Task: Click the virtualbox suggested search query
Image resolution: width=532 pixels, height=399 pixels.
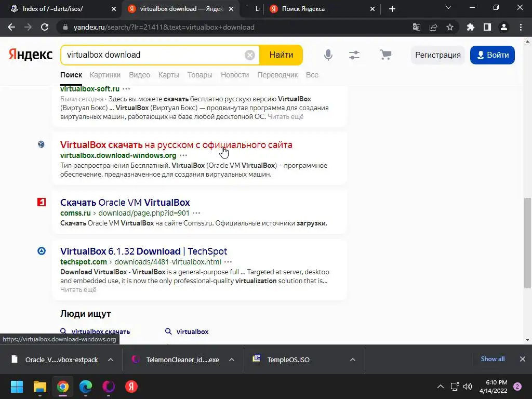Action: pyautogui.click(x=192, y=332)
